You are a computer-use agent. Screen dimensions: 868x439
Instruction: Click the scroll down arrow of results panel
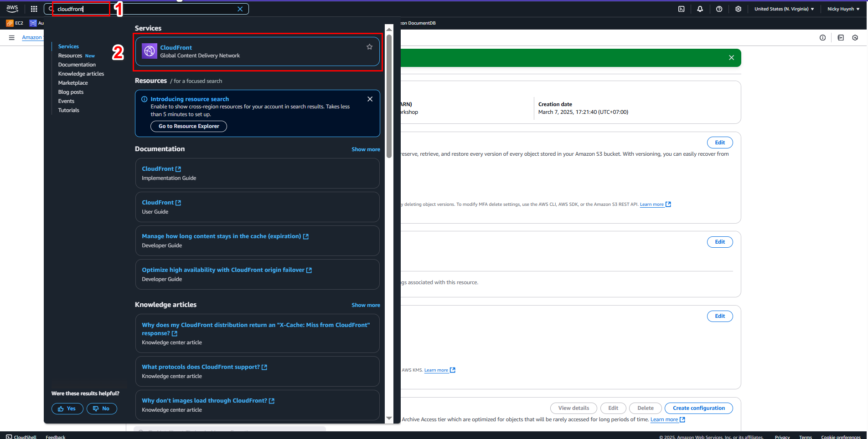389,418
